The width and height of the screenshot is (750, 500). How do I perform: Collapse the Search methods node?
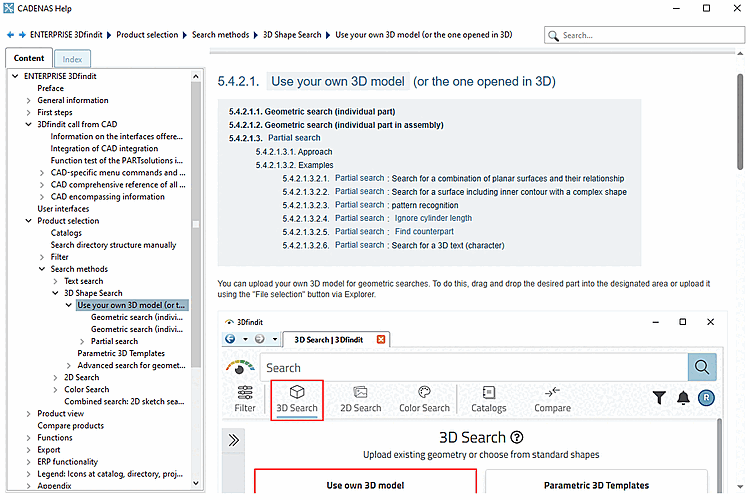[x=42, y=269]
